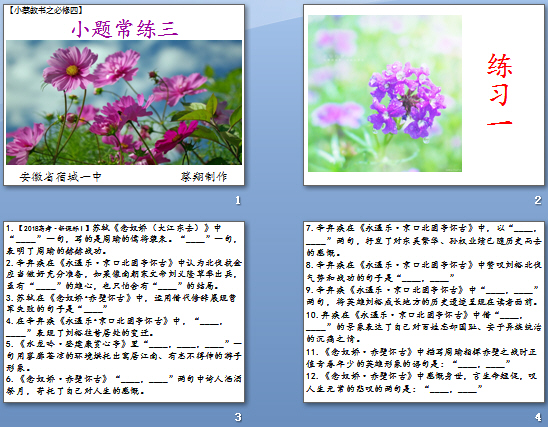Click the purple verbena flower picture

pos(385,93)
